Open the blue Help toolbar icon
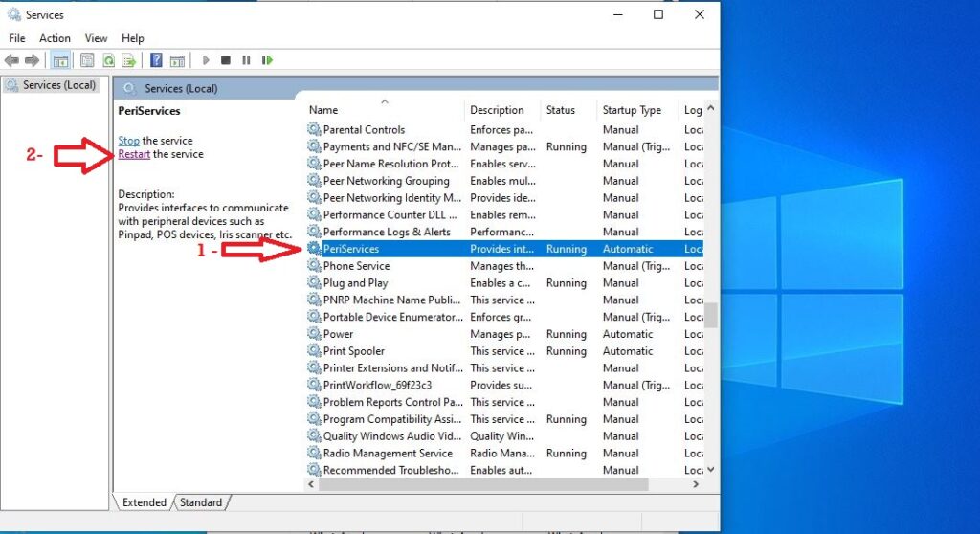The image size is (980, 534). point(156,60)
